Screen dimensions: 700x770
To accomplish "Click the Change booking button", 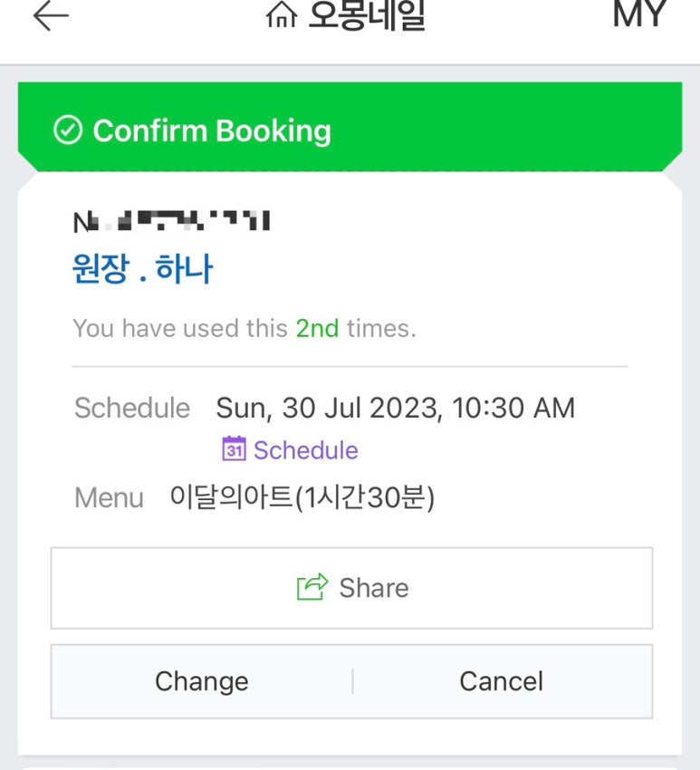I will click(202, 681).
